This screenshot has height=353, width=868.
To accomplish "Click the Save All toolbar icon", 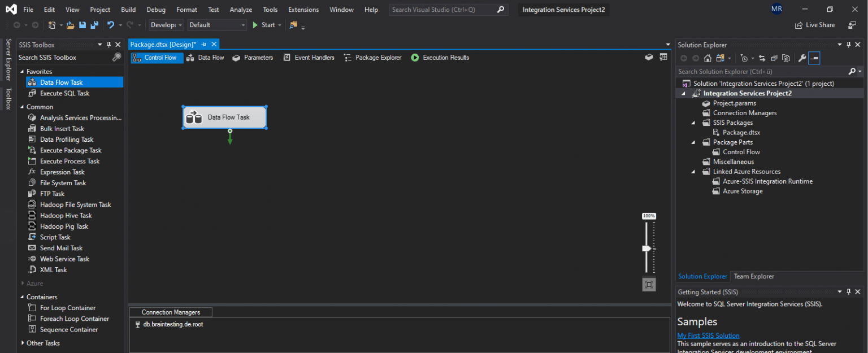I will (96, 25).
